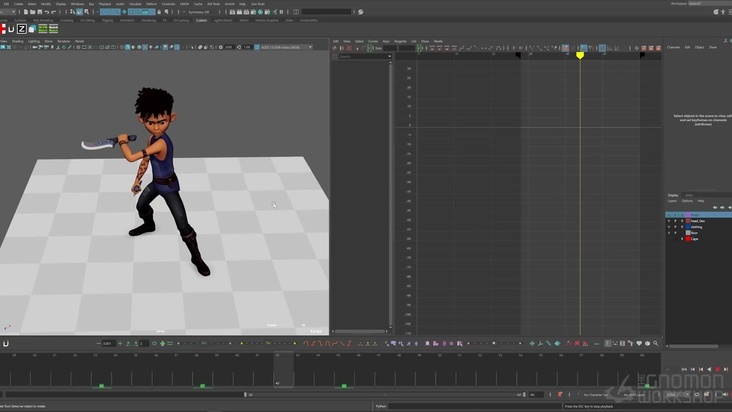
Task: Toggle visibility of the head_Geo layer
Action: click(670, 220)
